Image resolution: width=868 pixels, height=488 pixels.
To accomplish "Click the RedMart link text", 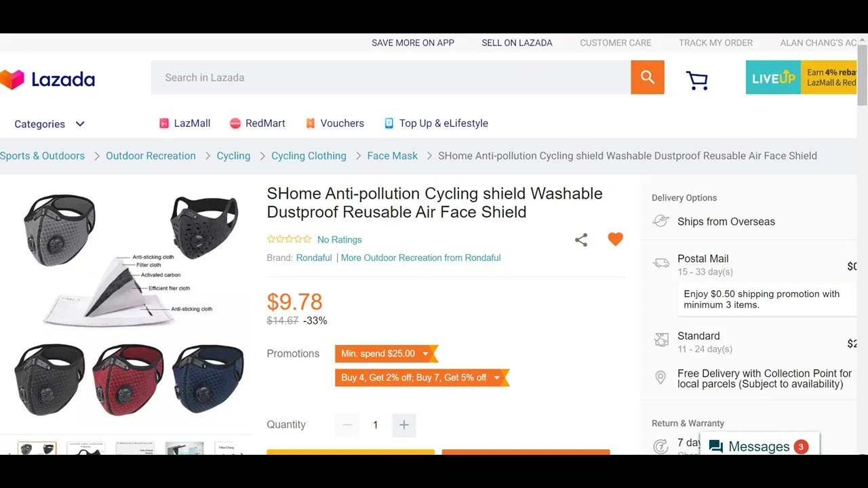I will (x=265, y=123).
